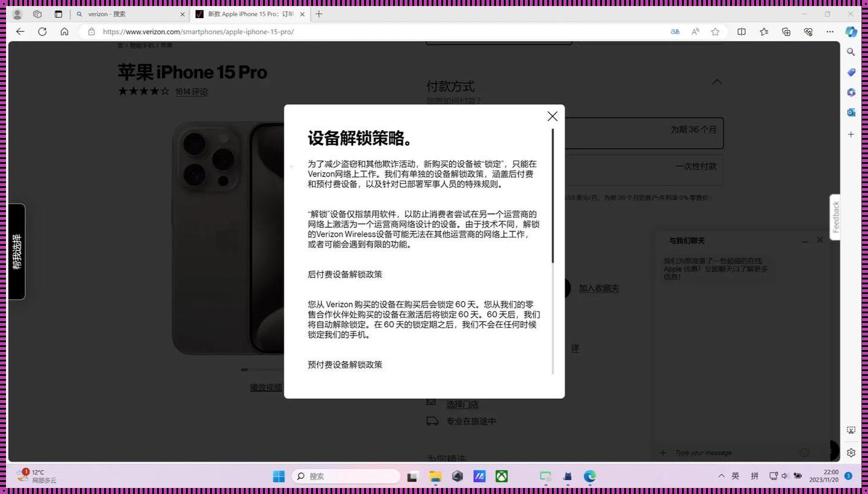868x494 pixels.
Task: Close the "verizon - 搜索" tab
Action: tap(183, 14)
